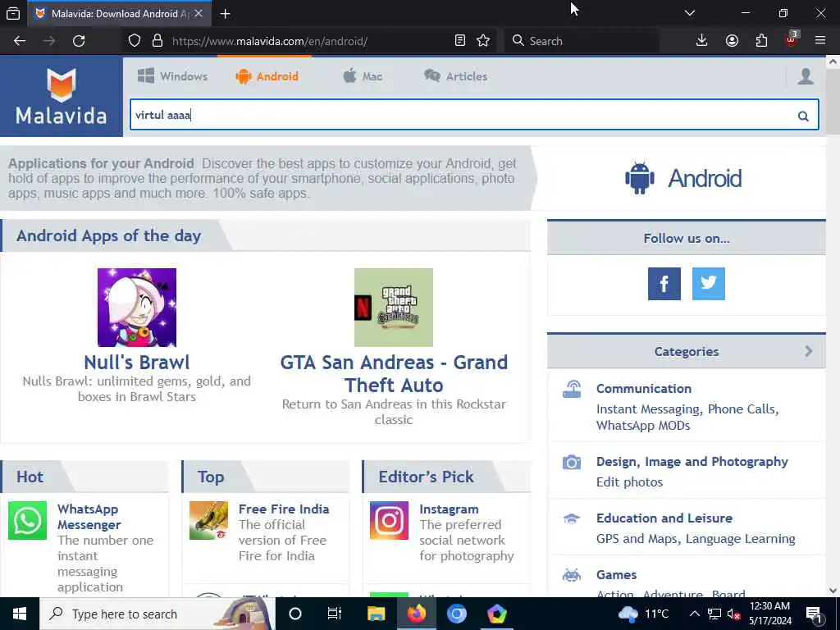The height and width of the screenshot is (630, 840).
Task: Open Task View on the taskbar
Action: coord(335,614)
